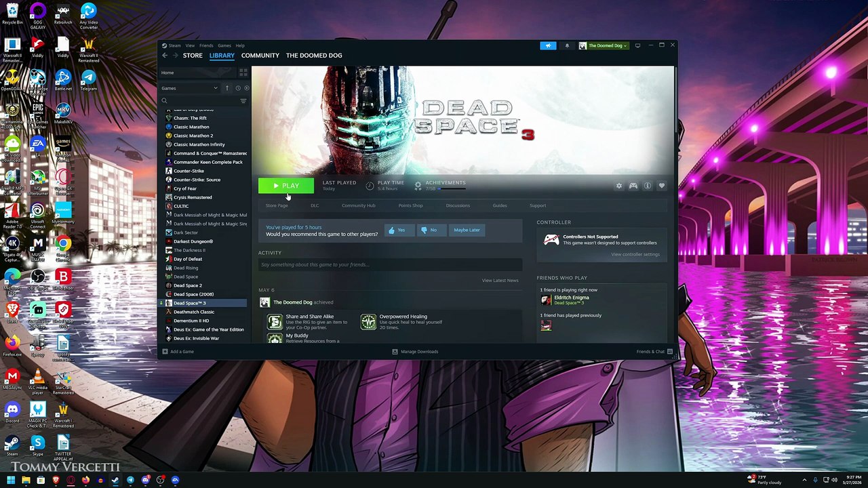Switch to Big Picture mode icon
The height and width of the screenshot is (488, 868).
pos(637,45)
